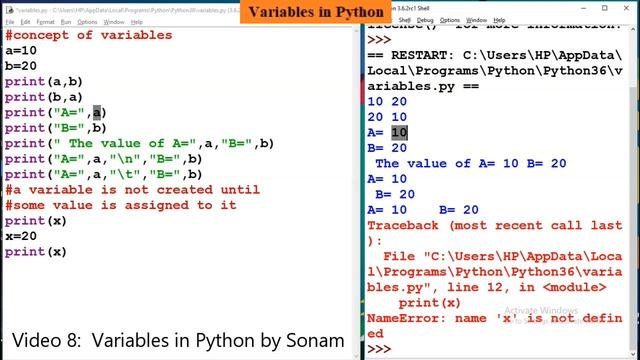Click the 'print(x)' line inside the traceback

pyautogui.click(x=429, y=303)
